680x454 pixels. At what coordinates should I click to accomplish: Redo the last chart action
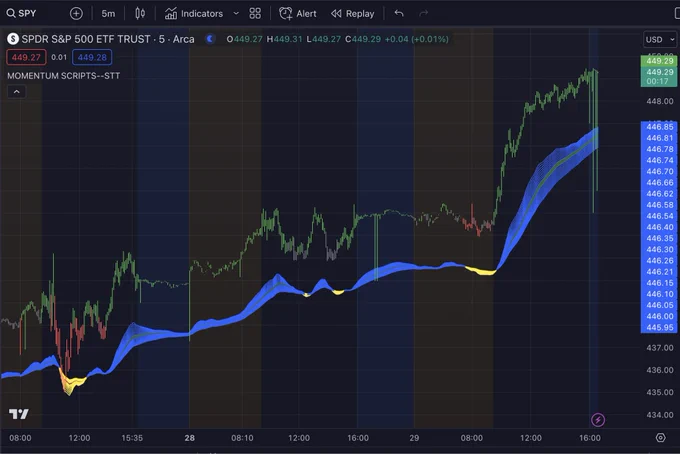tap(424, 13)
